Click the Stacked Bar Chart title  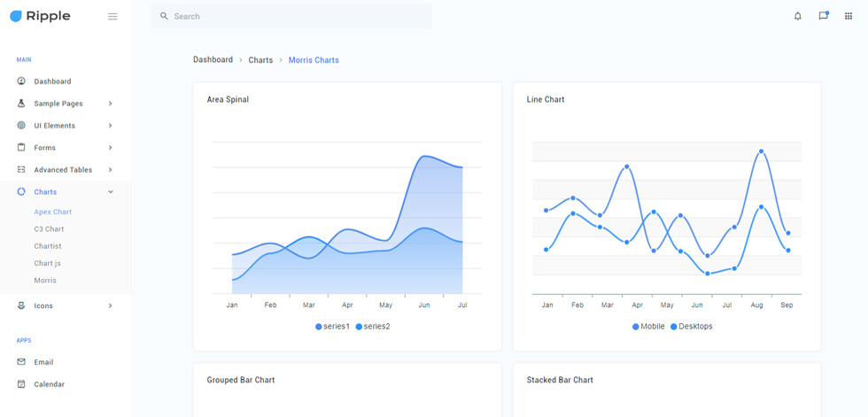pyautogui.click(x=560, y=380)
